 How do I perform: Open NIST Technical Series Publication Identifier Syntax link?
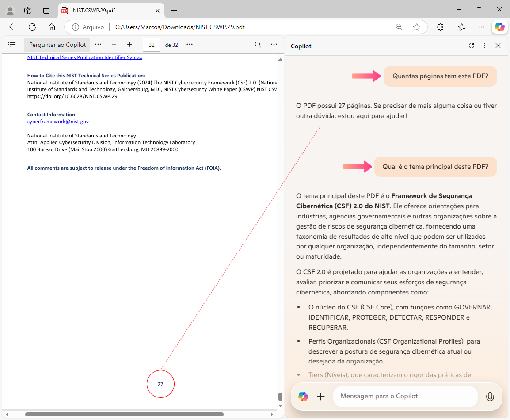click(84, 57)
